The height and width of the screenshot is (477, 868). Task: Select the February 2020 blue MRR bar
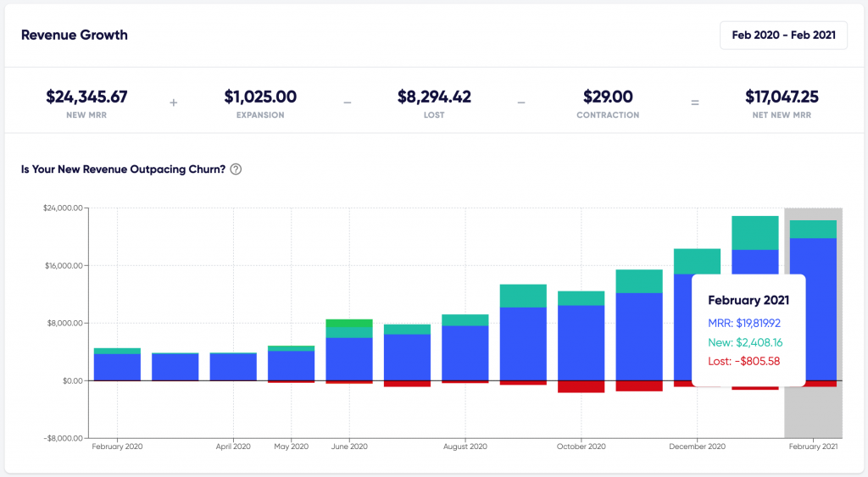(x=117, y=368)
